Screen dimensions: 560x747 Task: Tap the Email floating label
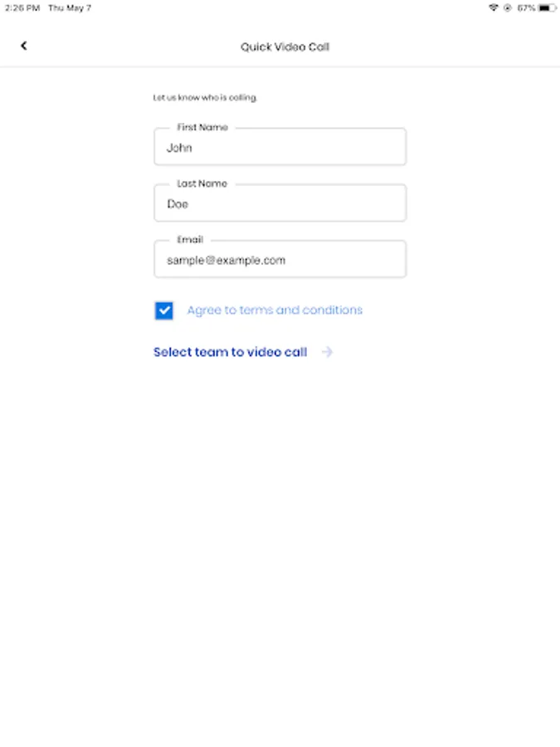pyautogui.click(x=190, y=240)
